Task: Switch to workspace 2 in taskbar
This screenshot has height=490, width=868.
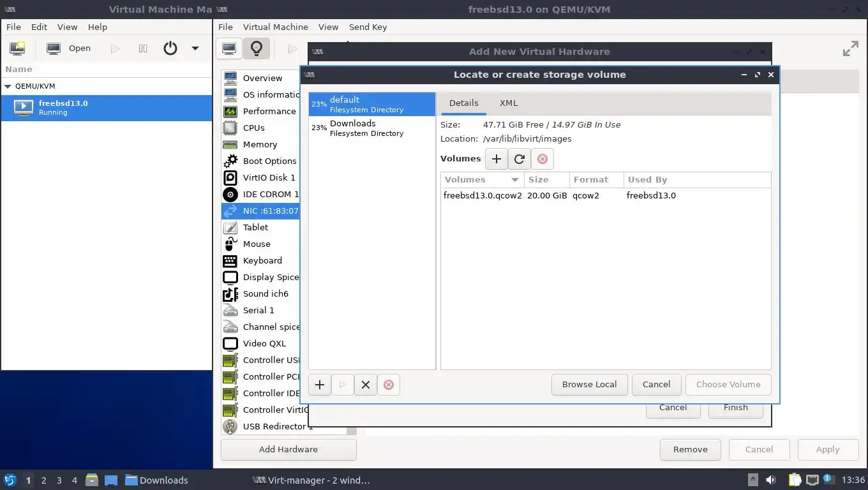Action: [x=43, y=480]
